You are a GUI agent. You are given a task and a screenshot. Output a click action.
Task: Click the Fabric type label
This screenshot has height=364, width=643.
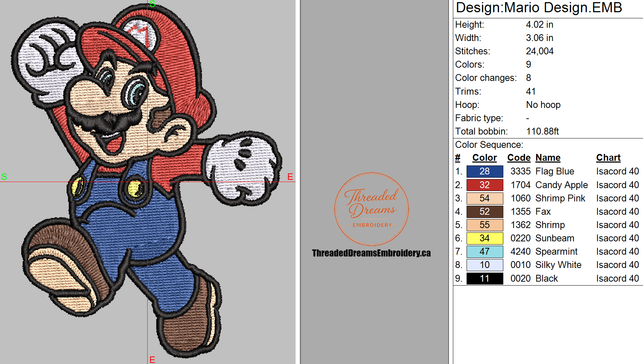(x=479, y=118)
